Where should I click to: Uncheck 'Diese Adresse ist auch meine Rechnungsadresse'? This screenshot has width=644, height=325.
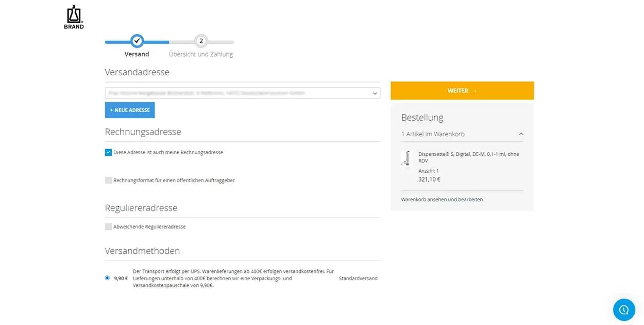coord(108,152)
